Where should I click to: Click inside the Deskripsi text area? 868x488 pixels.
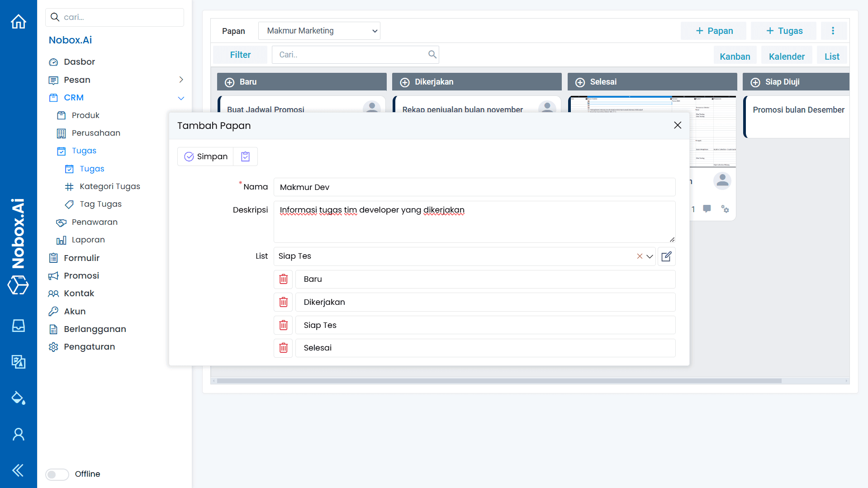[473, 222]
